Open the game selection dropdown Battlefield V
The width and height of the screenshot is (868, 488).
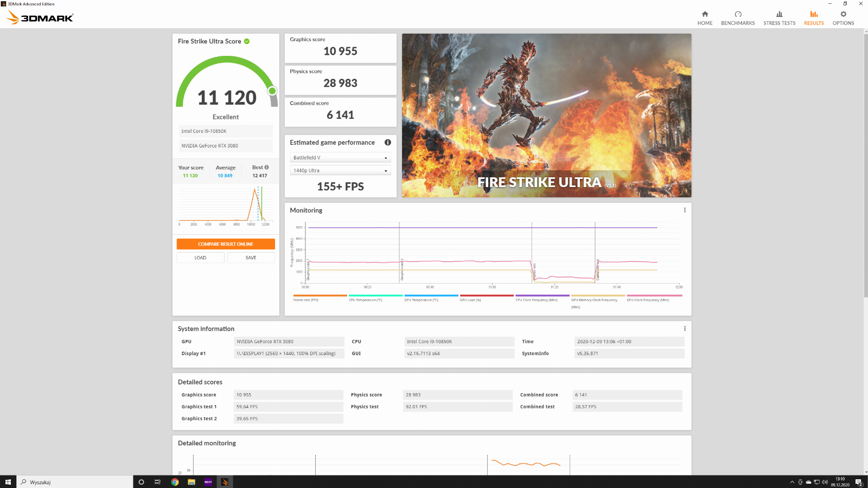click(341, 158)
